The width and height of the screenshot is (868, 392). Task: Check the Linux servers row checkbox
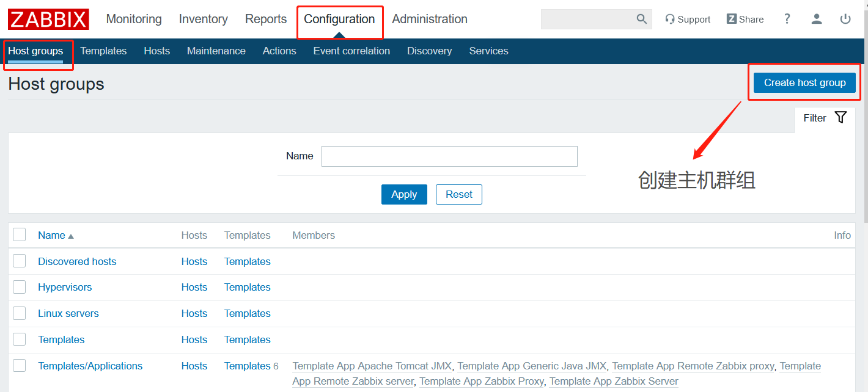(19, 313)
